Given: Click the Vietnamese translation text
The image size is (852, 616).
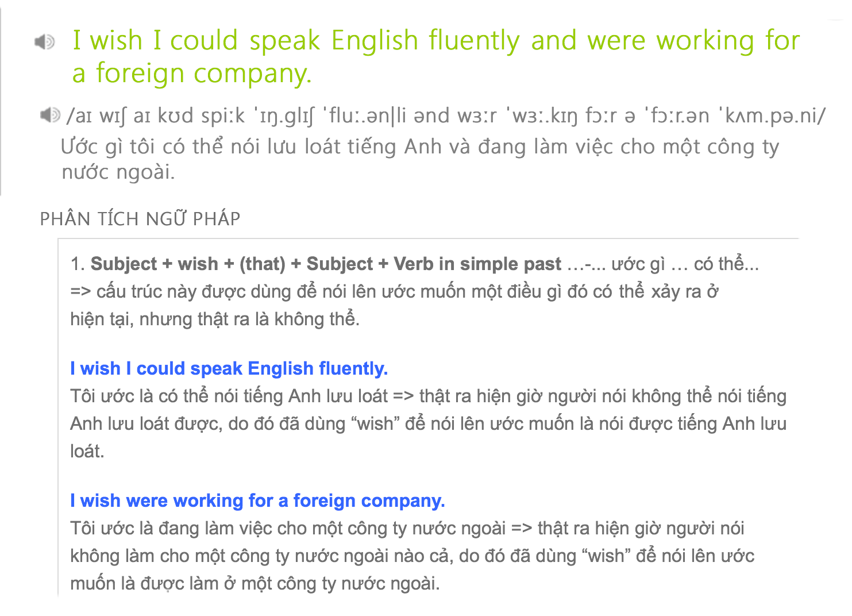Looking at the screenshot, I should (420, 159).
